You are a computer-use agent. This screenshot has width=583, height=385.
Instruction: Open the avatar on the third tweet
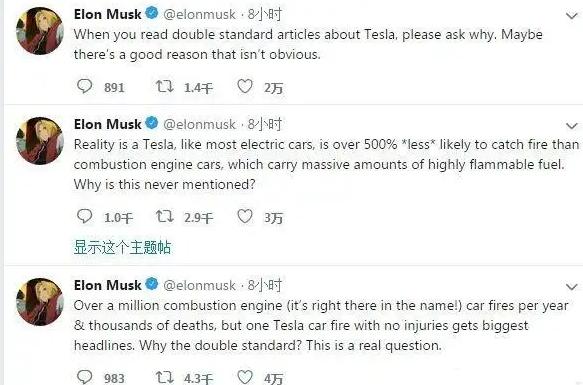point(40,302)
